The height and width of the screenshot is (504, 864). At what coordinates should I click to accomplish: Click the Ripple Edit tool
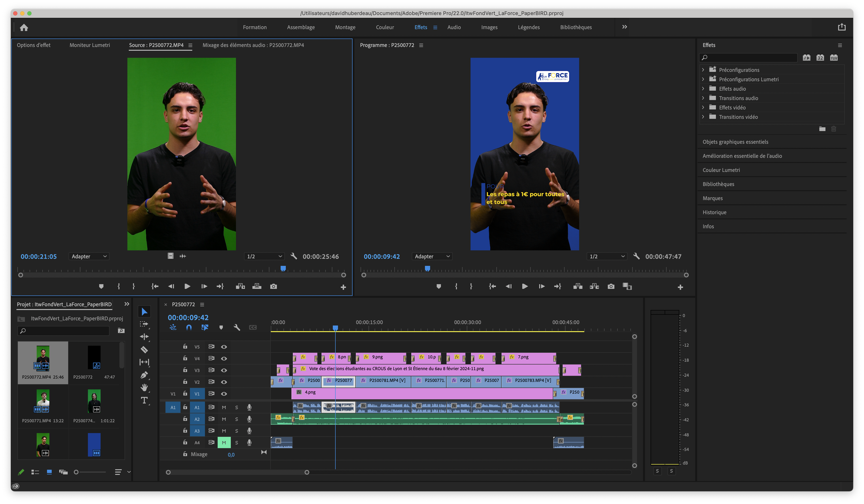tap(144, 337)
